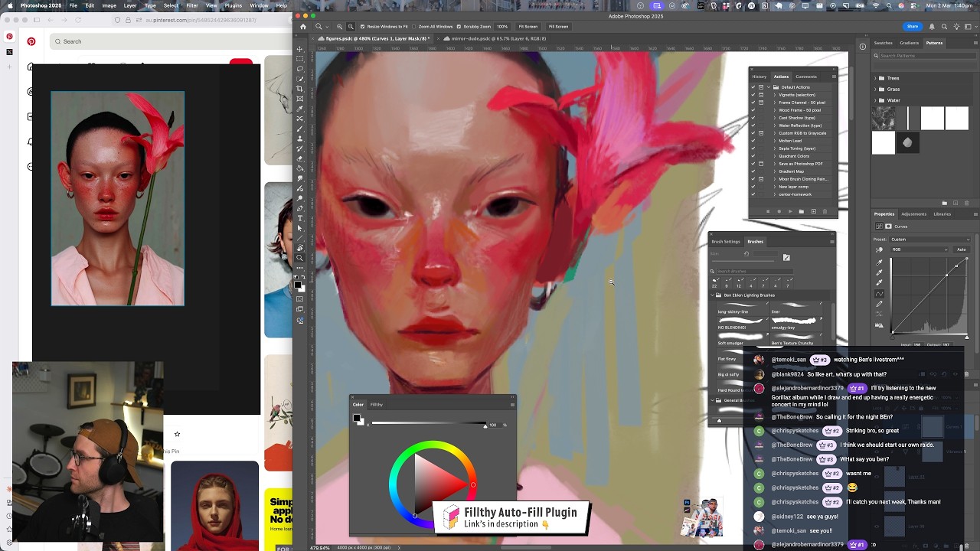Screen dimensions: 980x551
Task: Select the Pen tool
Action: [300, 208]
